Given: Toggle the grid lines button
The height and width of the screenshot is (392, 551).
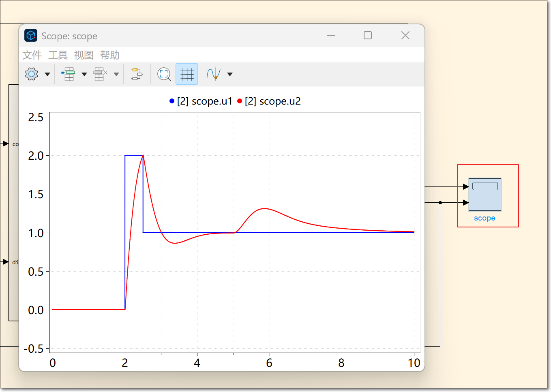Looking at the screenshot, I should pyautogui.click(x=187, y=74).
